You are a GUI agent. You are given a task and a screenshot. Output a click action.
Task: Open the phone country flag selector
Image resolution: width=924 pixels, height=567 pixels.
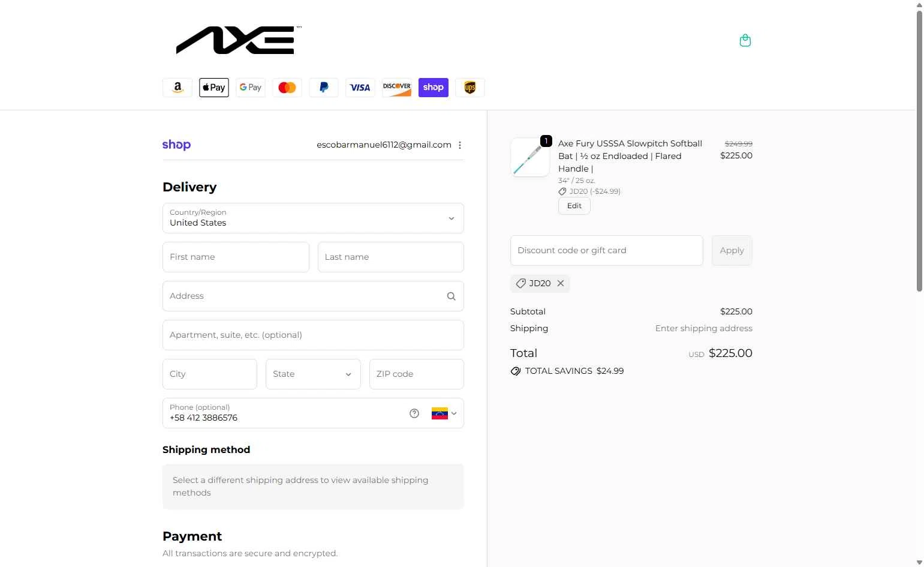coord(444,413)
